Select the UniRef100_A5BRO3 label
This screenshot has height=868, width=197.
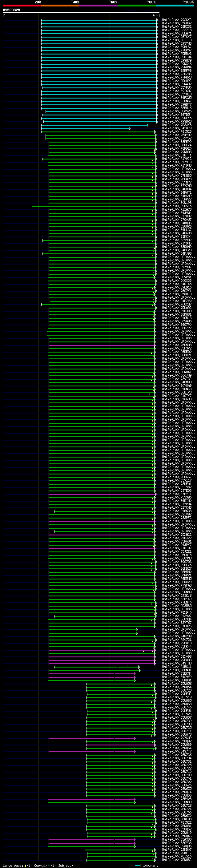click(177, 54)
